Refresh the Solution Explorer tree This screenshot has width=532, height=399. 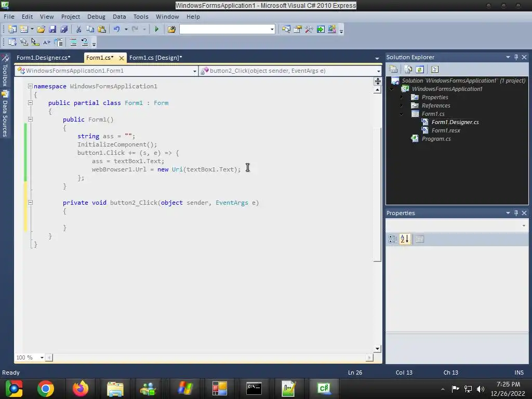tap(420, 70)
